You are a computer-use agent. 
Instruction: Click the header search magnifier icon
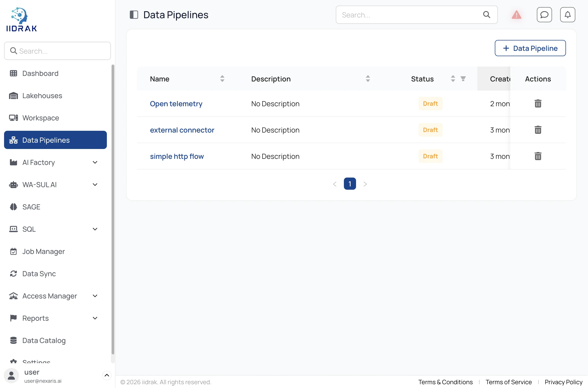coord(486,15)
